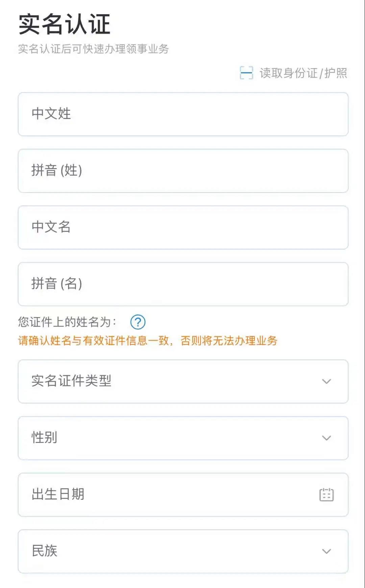Focus the 中文姓 input field

coord(183,114)
